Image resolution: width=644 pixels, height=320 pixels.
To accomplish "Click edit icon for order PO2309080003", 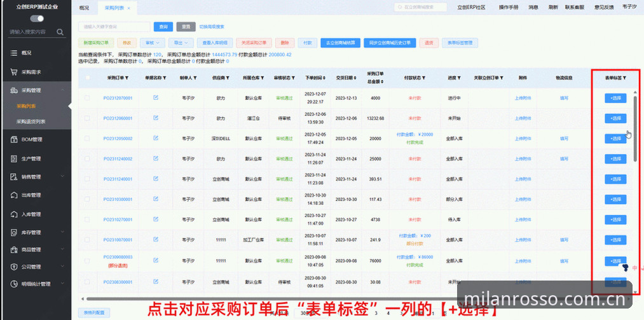I will (x=156, y=260).
